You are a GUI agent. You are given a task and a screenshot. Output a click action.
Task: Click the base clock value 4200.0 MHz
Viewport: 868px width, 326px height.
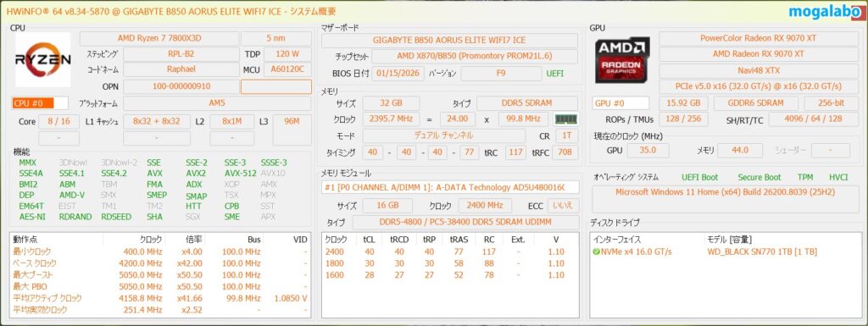coord(142,263)
